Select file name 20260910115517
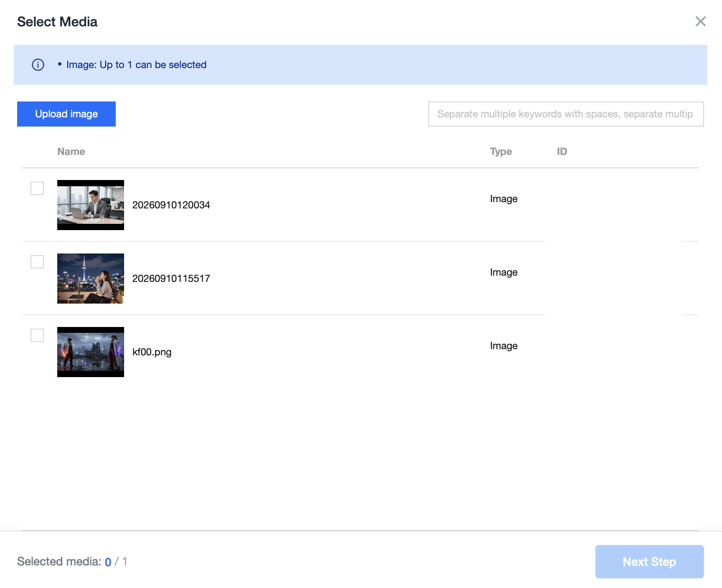This screenshot has width=722, height=588. point(171,279)
